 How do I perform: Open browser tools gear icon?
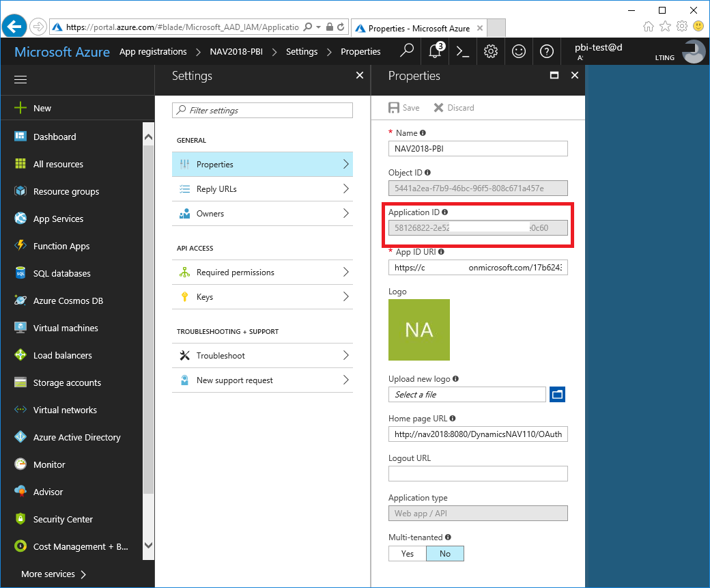coord(682,26)
